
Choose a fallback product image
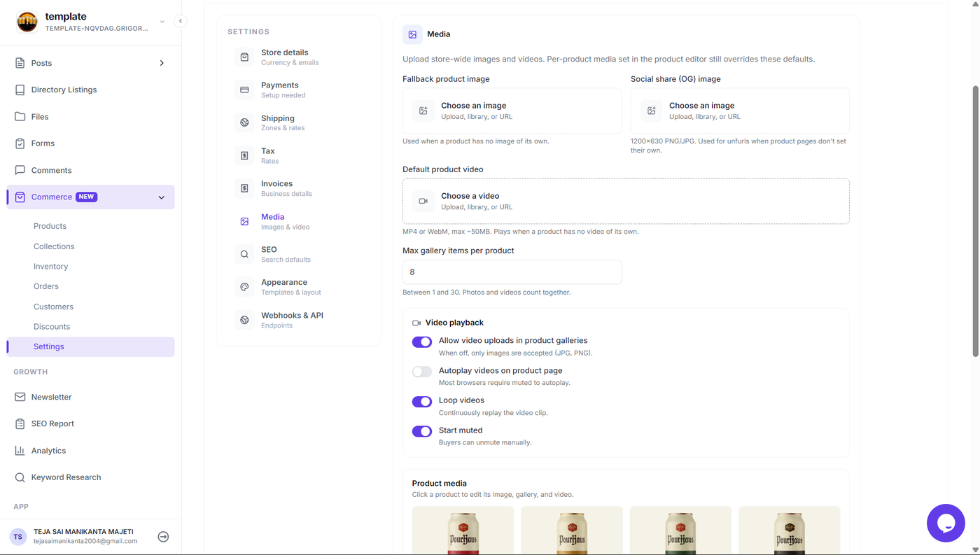click(512, 111)
